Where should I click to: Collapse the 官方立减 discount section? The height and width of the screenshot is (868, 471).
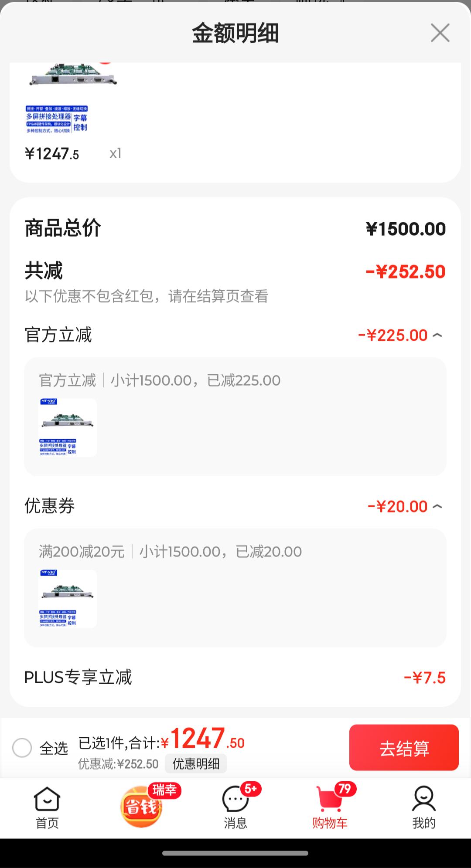(x=437, y=335)
